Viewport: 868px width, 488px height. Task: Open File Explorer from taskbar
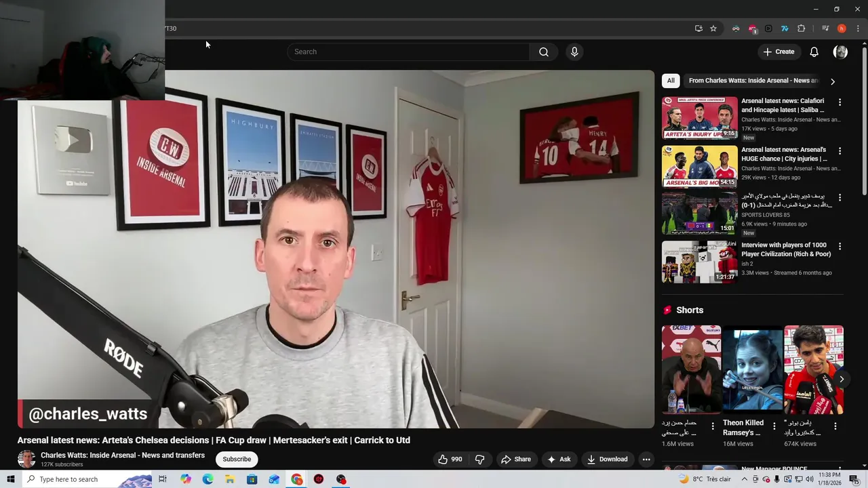click(x=230, y=479)
